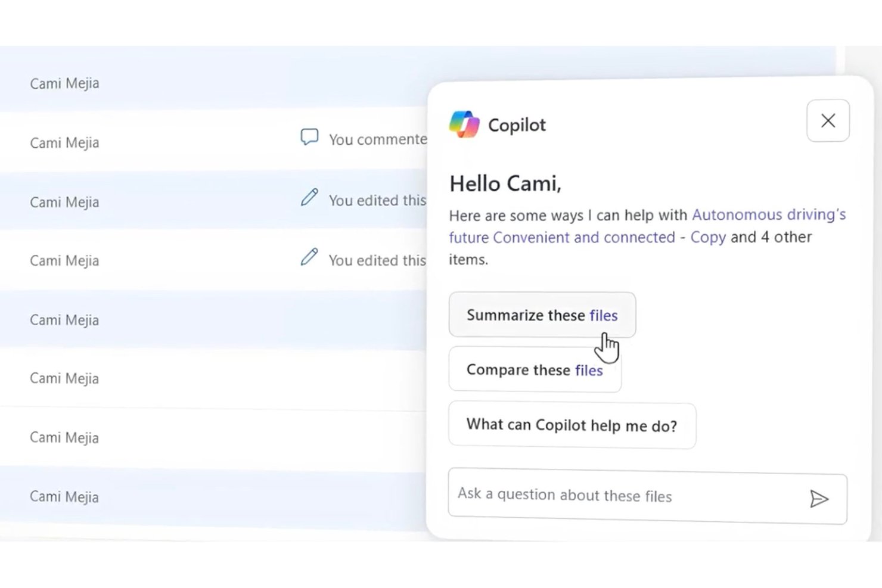
Task: Ask "What can Copilot help me do?"
Action: [572, 425]
